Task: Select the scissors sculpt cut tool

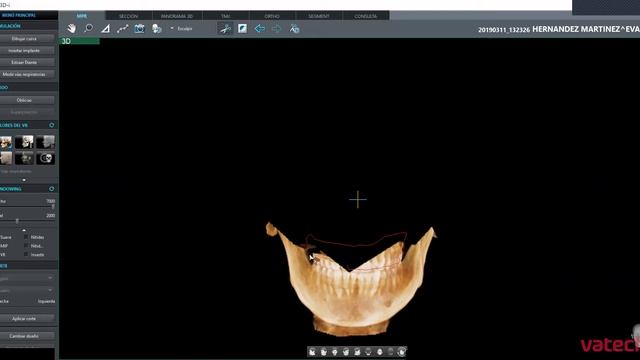Action: pos(225,29)
